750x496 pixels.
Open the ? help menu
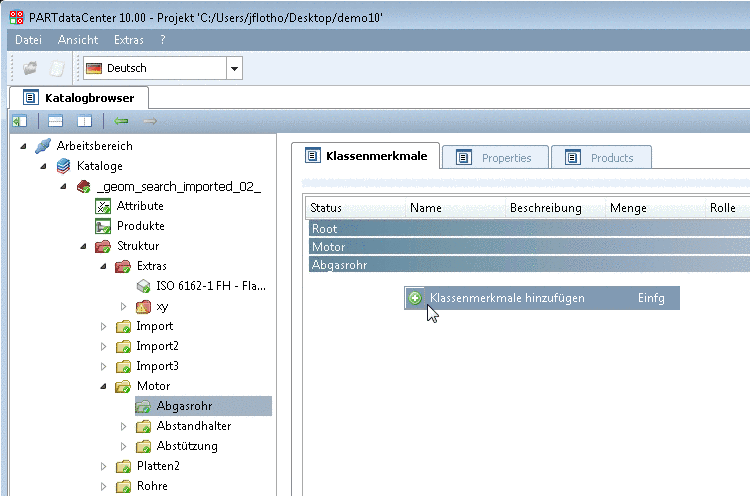coord(163,40)
